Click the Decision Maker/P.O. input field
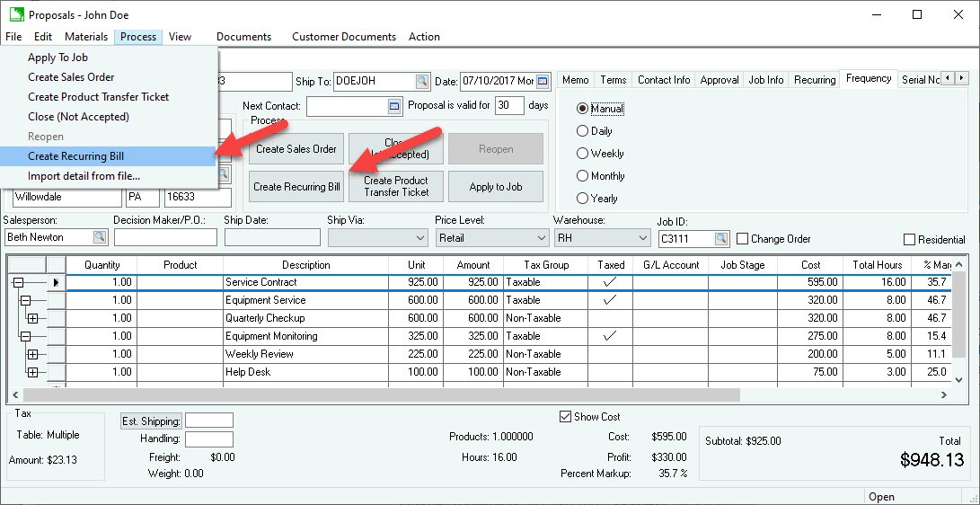 [x=165, y=238]
